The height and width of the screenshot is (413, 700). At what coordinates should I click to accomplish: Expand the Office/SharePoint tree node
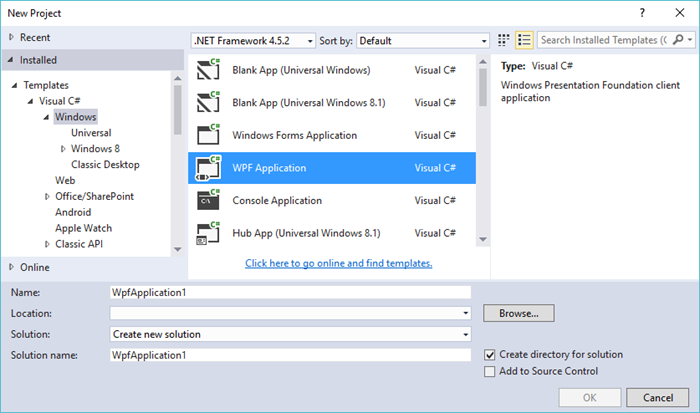(47, 196)
